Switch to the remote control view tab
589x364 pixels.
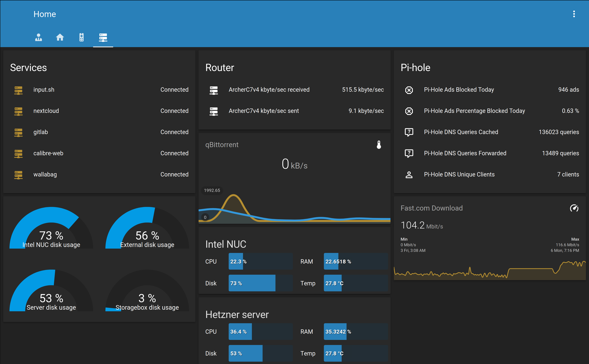(81, 37)
